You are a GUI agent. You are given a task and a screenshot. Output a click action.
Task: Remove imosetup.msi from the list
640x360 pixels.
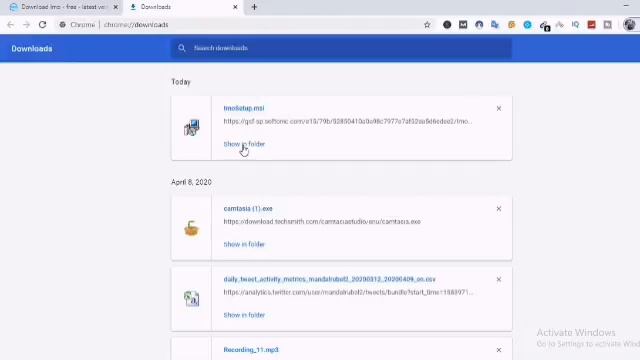pos(499,109)
